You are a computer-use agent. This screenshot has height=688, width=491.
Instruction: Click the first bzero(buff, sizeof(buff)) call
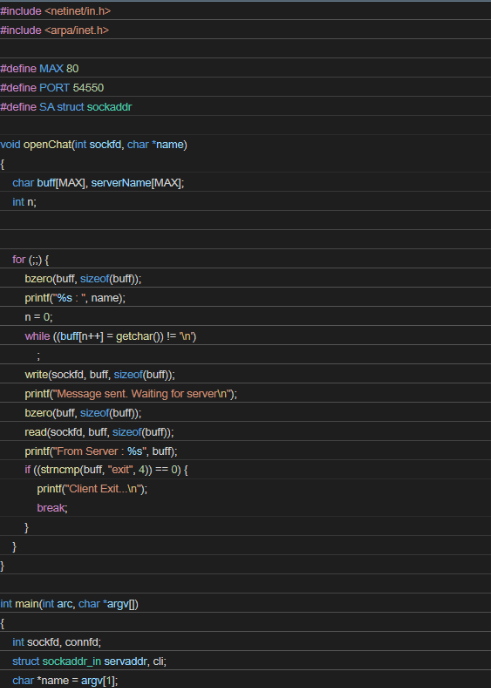coord(83,279)
